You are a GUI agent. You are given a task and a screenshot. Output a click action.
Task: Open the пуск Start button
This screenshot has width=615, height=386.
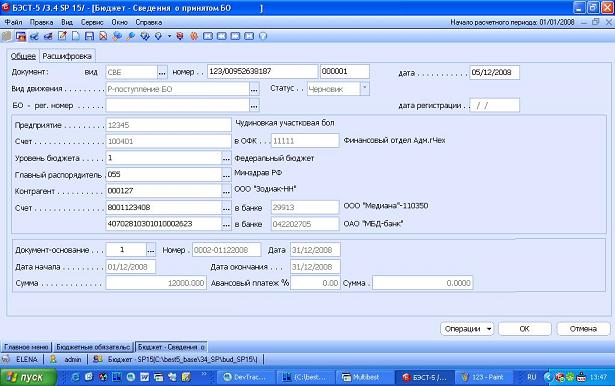tap(28, 377)
